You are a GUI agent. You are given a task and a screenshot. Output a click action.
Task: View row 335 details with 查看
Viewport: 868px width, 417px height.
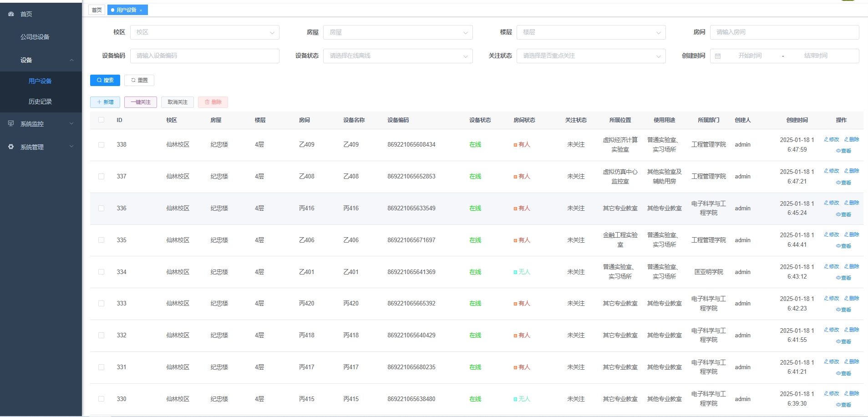pos(843,246)
